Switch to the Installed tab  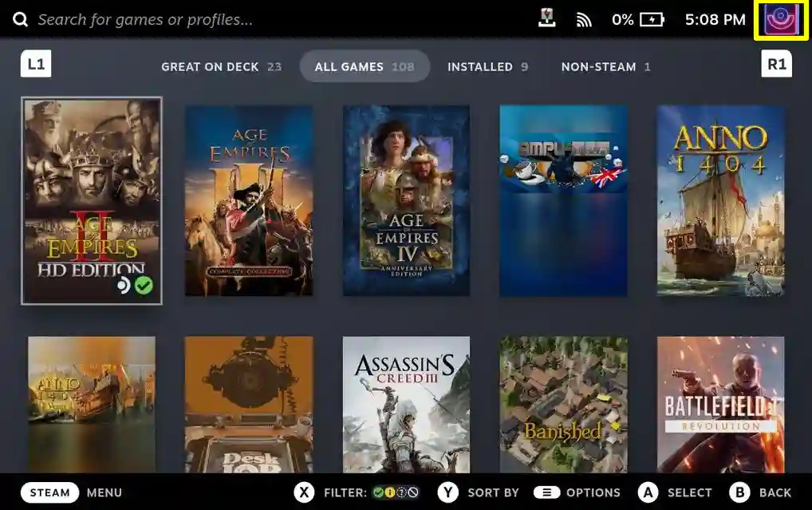(x=487, y=67)
